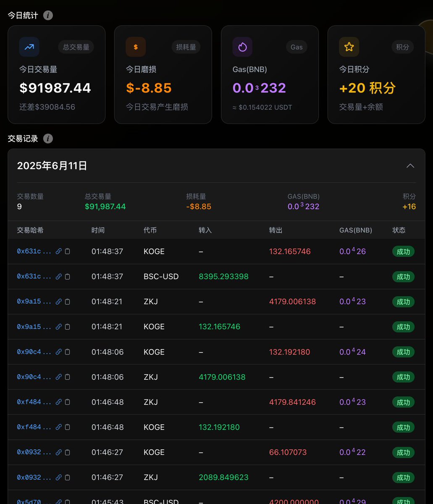Viewport: 433px width, 504px height.
Task: Click the orange -$8.85 summary value
Action: [199, 207]
